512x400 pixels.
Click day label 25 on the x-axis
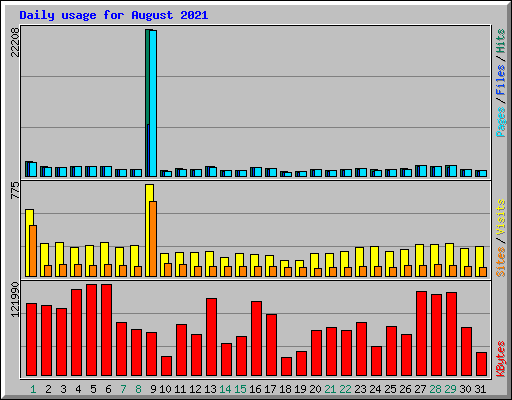coord(390,389)
